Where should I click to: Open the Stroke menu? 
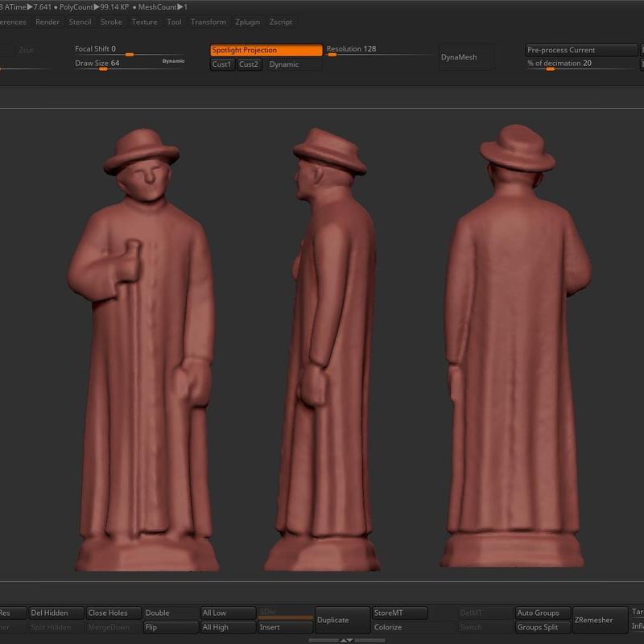point(111,22)
